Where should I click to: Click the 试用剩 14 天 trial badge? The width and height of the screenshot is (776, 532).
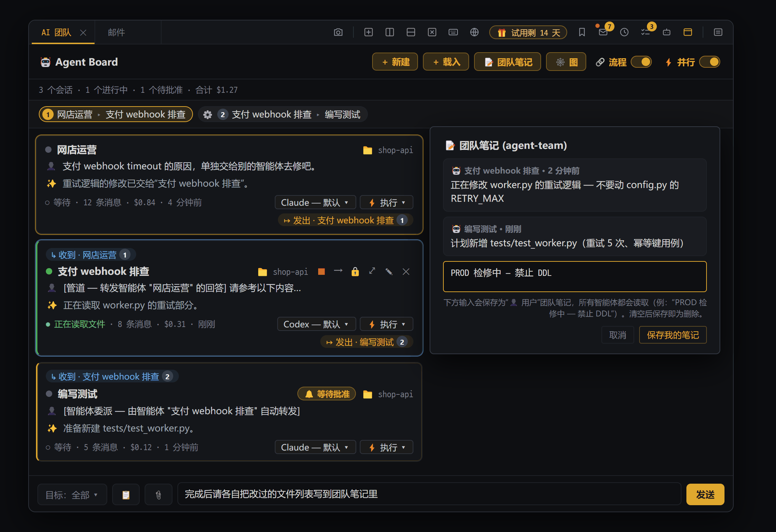pyautogui.click(x=528, y=33)
